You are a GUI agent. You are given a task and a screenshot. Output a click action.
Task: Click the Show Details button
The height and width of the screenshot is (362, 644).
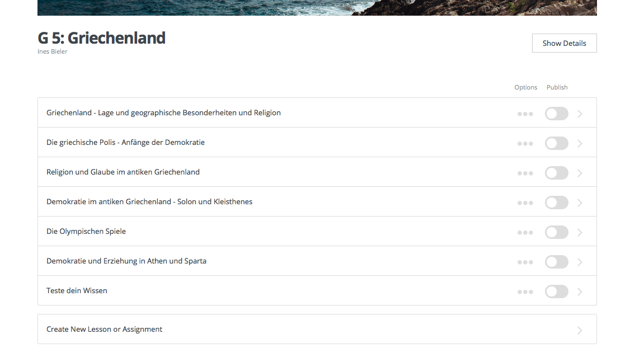click(564, 43)
